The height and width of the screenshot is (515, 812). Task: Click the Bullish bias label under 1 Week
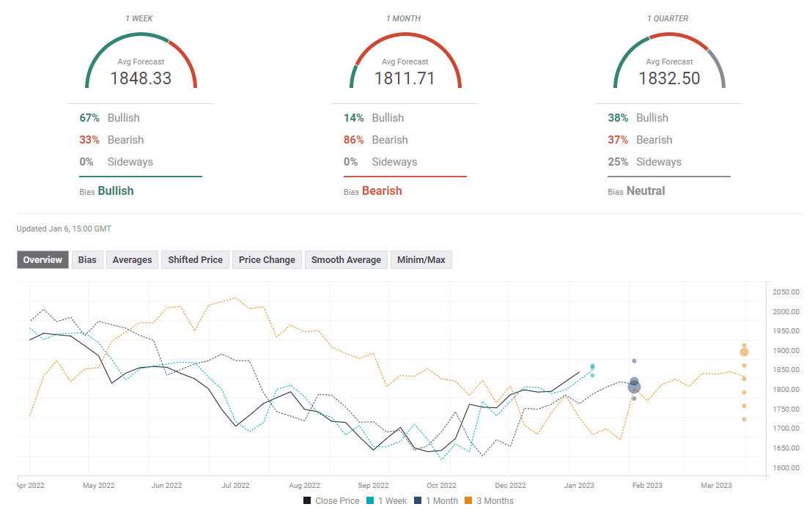(x=115, y=190)
